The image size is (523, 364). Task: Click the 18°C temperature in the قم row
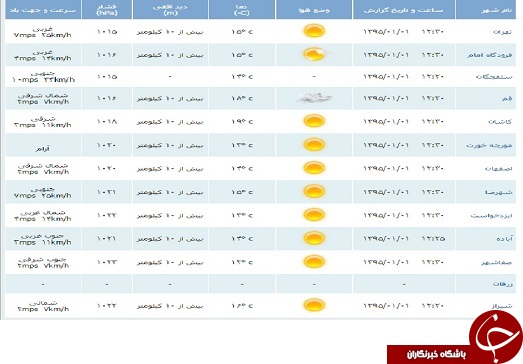click(x=242, y=98)
